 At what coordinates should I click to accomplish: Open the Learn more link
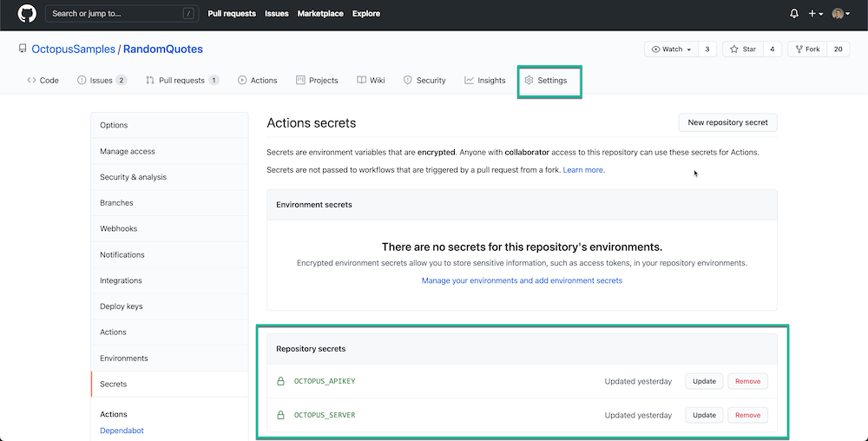[x=583, y=170]
